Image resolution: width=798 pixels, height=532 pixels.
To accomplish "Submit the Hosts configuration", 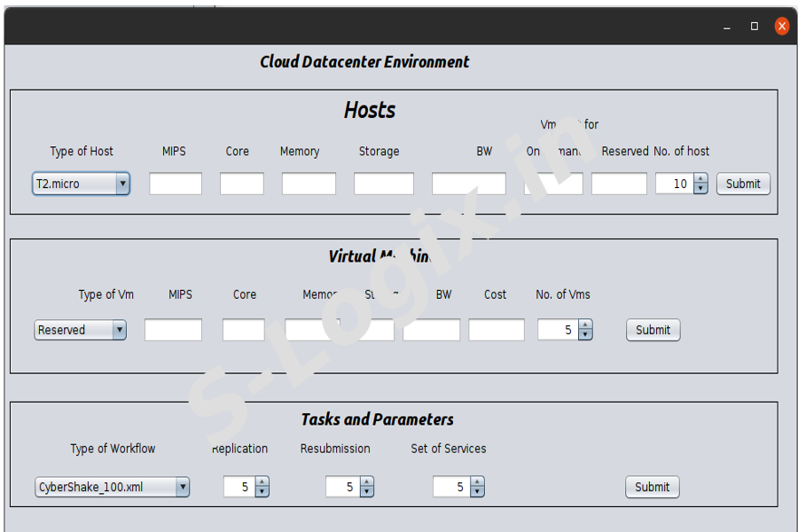I will [743, 184].
